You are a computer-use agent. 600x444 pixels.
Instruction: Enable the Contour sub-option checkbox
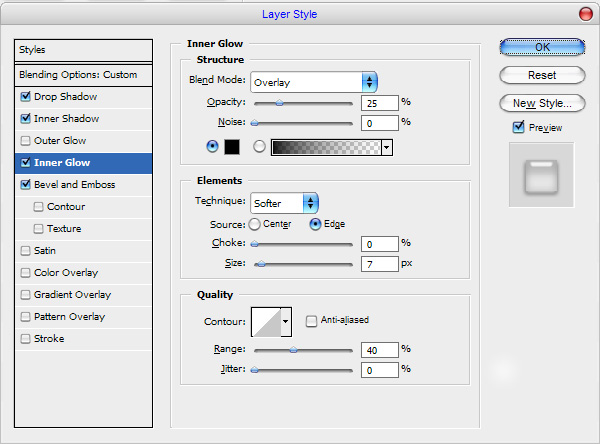pyautogui.click(x=38, y=207)
